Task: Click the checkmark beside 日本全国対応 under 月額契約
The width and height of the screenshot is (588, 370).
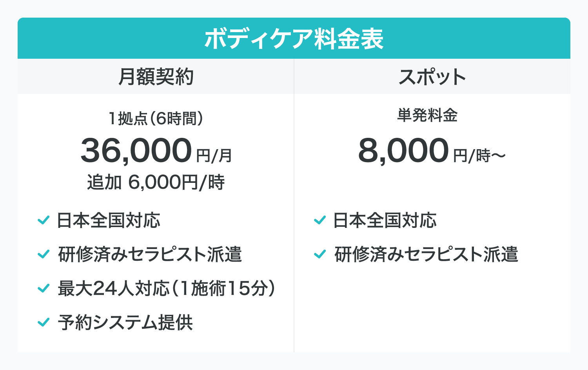Action: pos(43,220)
